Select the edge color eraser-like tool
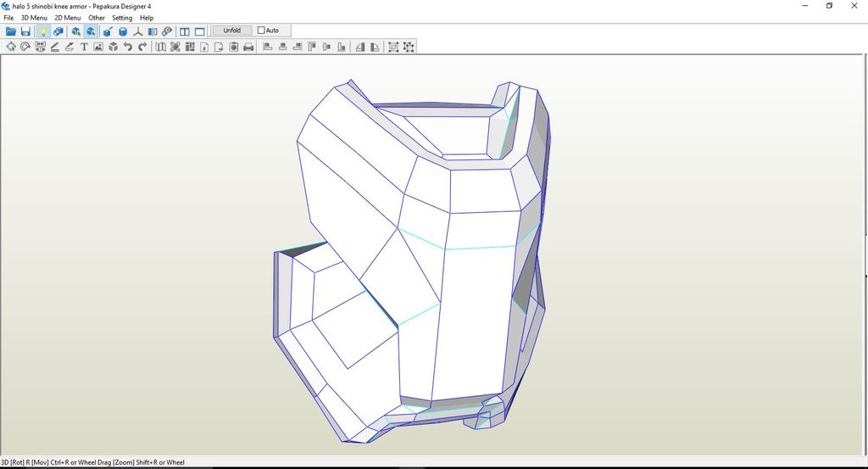This screenshot has height=469, width=868. coord(70,47)
